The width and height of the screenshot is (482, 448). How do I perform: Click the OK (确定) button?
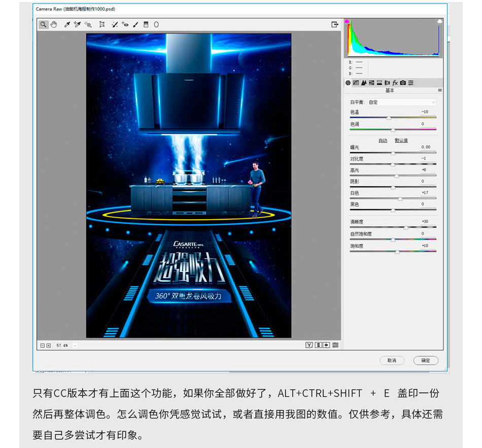(x=426, y=360)
